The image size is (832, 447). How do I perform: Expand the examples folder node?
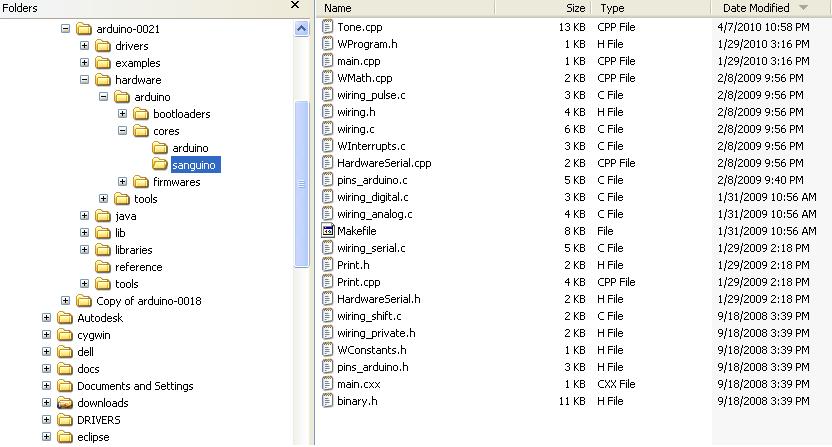click(x=84, y=63)
